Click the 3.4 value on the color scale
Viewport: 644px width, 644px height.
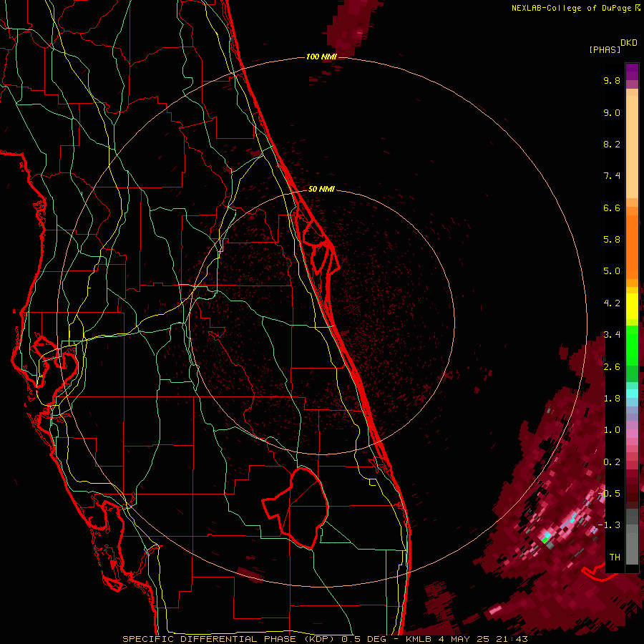(x=612, y=335)
